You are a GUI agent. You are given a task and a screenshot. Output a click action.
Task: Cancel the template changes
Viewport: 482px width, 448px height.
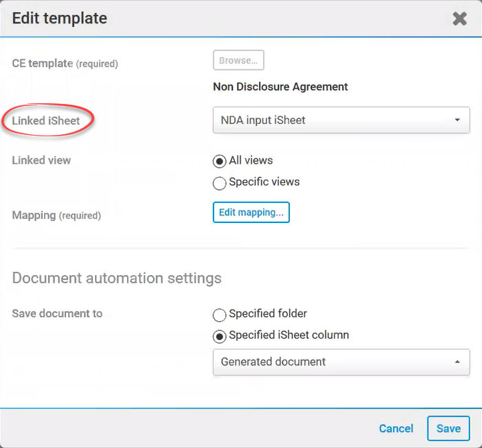pos(396,429)
